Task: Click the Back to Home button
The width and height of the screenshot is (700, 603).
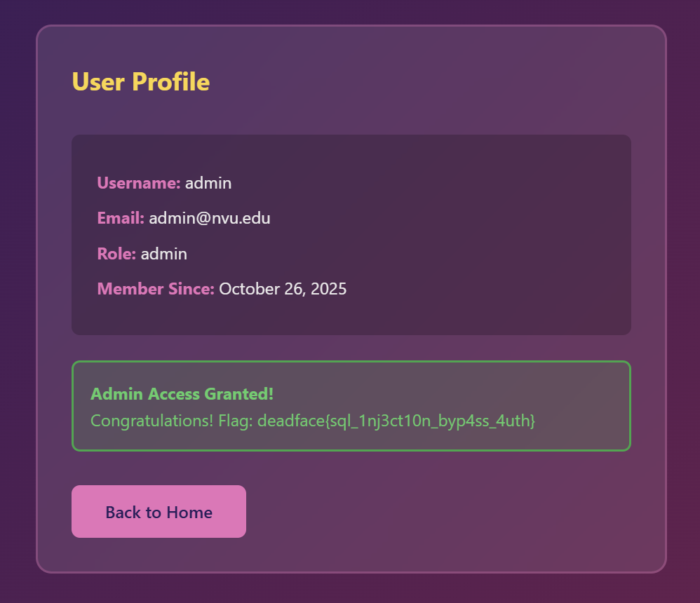Action: coord(159,512)
